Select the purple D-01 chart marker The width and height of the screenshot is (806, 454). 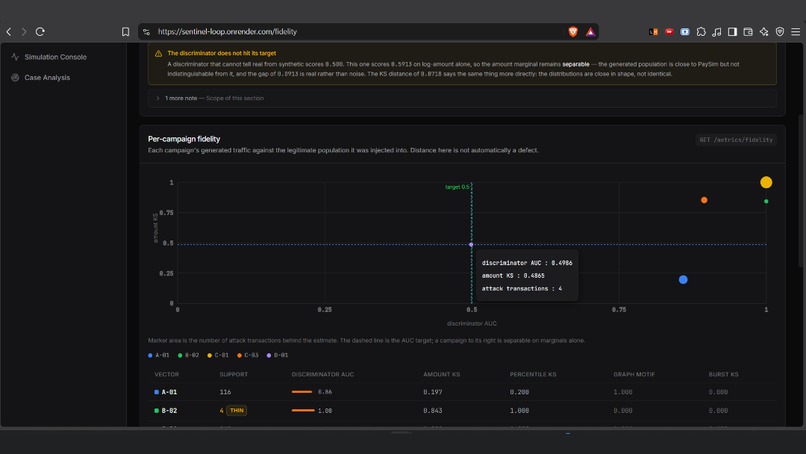[x=471, y=245]
